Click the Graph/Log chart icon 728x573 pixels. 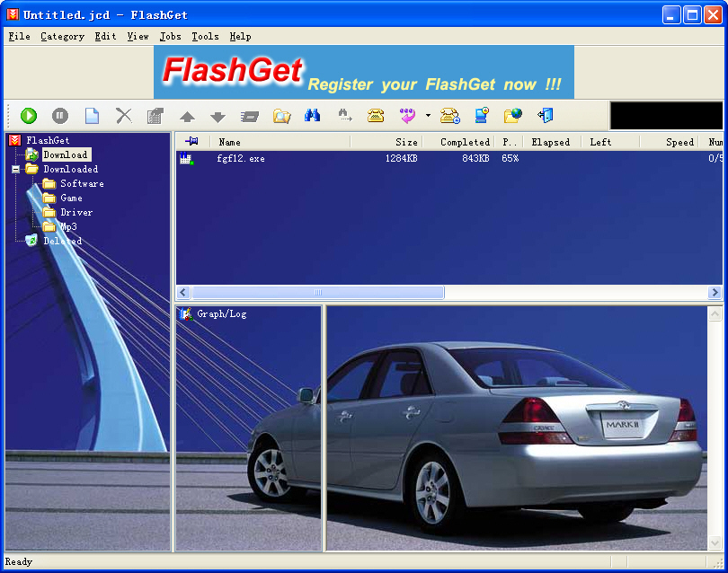tap(186, 314)
